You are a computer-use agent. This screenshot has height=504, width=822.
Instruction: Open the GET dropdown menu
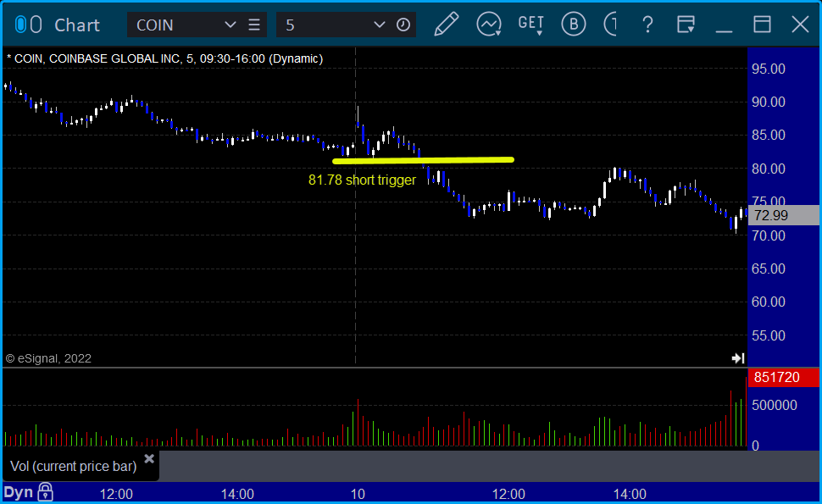531,25
